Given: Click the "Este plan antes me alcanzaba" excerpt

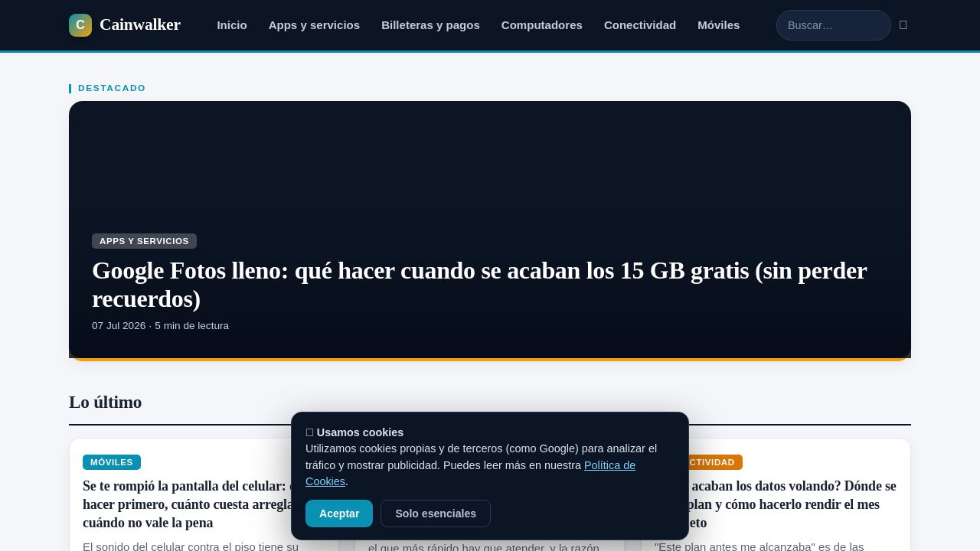Looking at the screenshot, I should 759,546.
